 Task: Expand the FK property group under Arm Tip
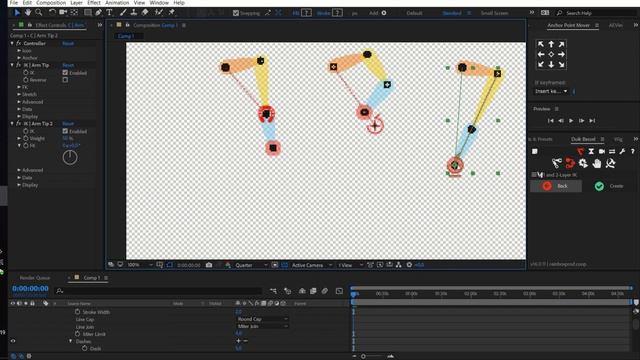(x=19, y=87)
